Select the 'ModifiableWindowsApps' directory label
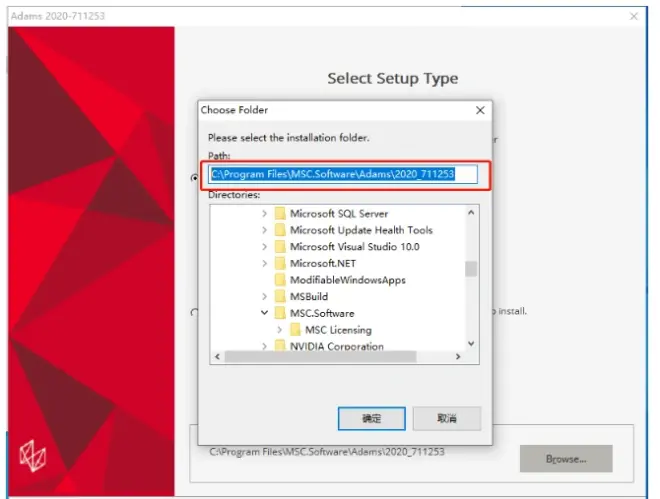 (x=348, y=280)
